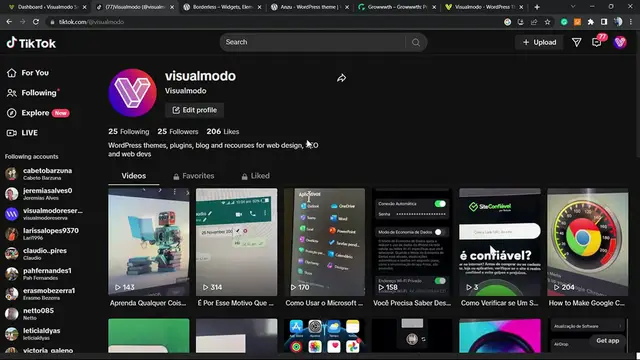Open the Aprenda Qualquer Cois... video
The height and width of the screenshot is (360, 640).
[149, 242]
